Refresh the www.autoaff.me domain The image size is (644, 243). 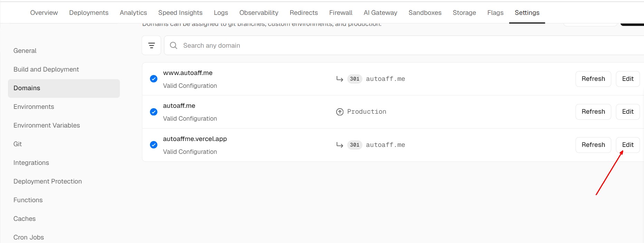pyautogui.click(x=593, y=79)
